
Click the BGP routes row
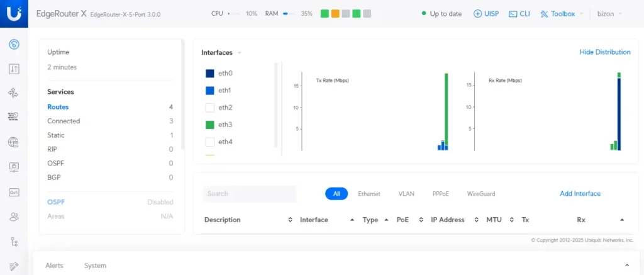(x=110, y=177)
